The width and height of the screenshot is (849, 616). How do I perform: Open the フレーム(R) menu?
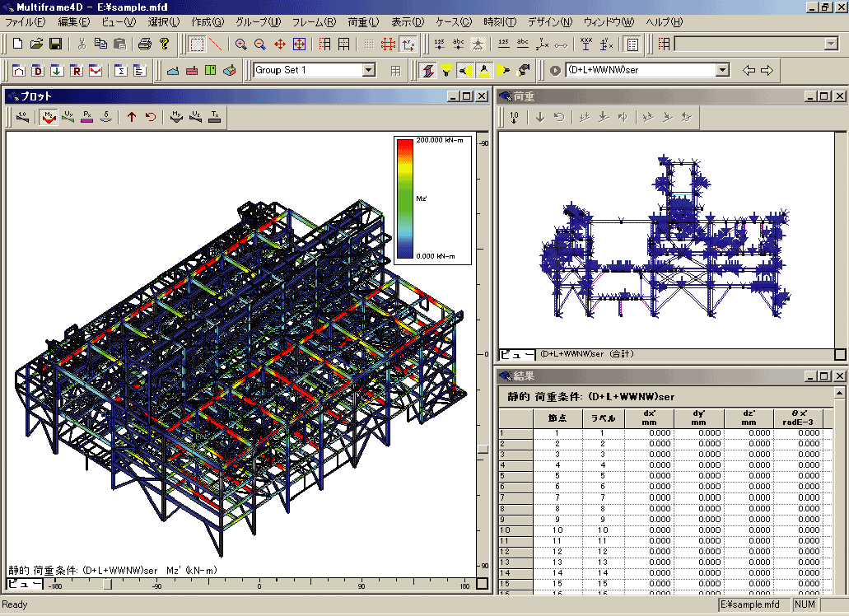[x=314, y=21]
